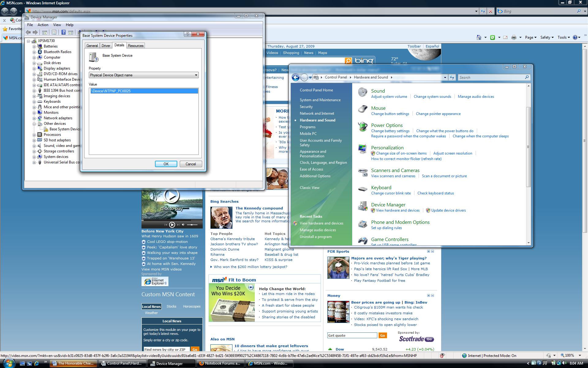Click the Windows Start orb
Image resolution: width=588 pixels, height=368 pixels.
[9, 363]
